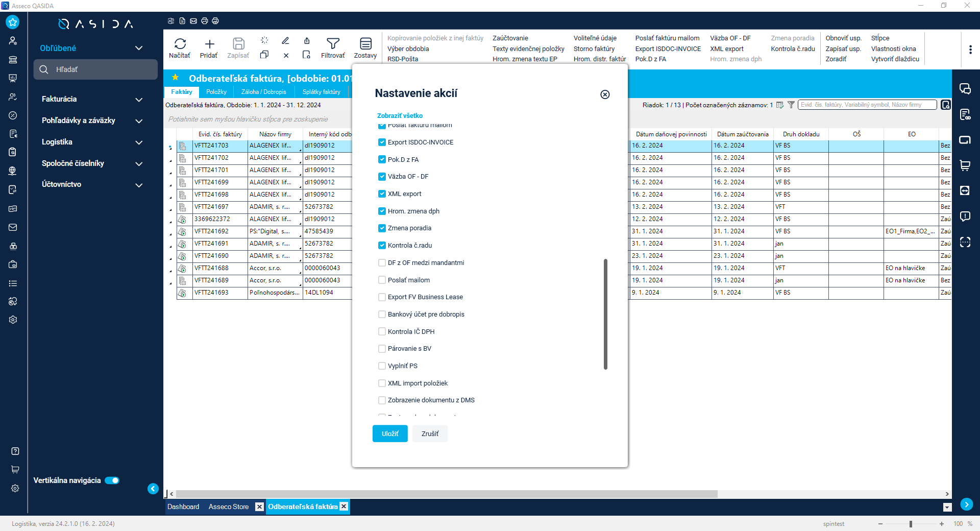Open the shopping cart icon on right panel
Screen dimensions: 980x531
965,165
